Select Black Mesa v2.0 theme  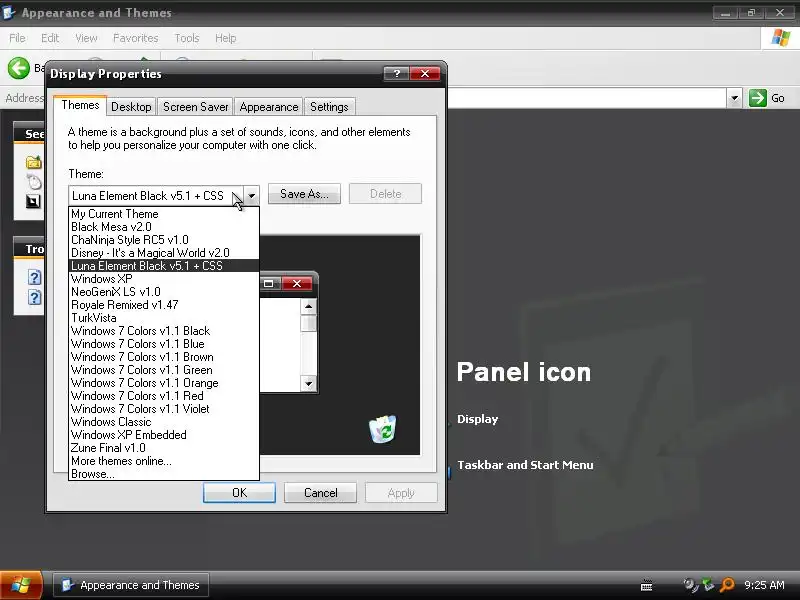tap(164, 227)
